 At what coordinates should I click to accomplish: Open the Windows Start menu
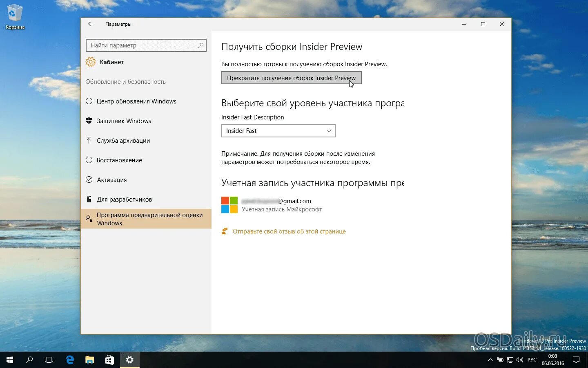point(10,360)
